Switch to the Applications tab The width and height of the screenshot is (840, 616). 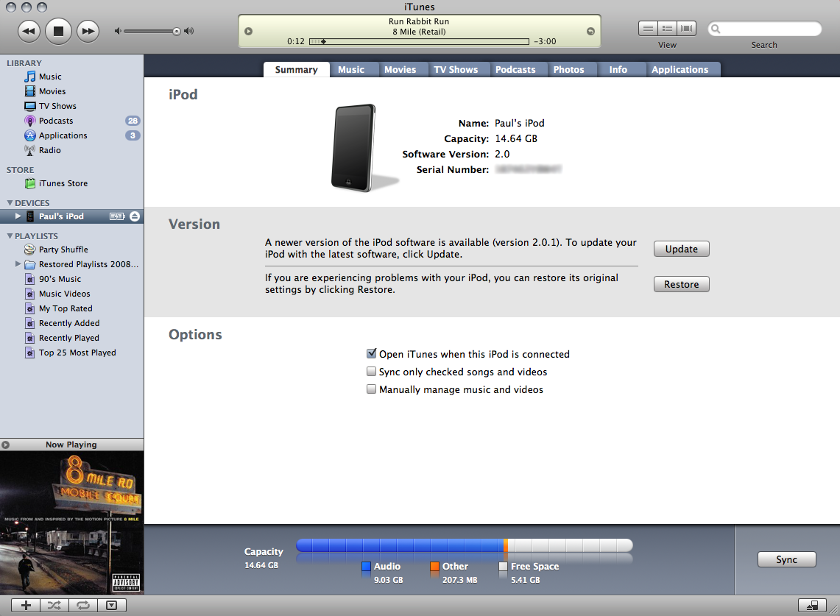tap(680, 70)
